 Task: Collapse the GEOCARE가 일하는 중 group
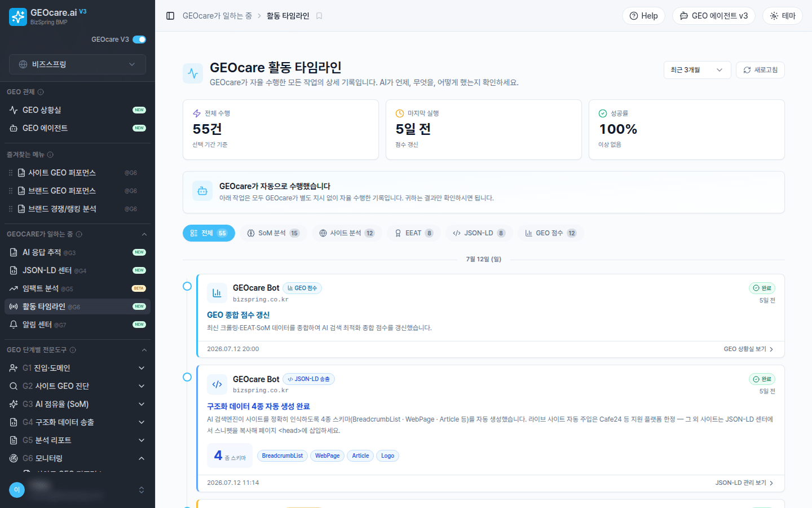click(x=144, y=234)
